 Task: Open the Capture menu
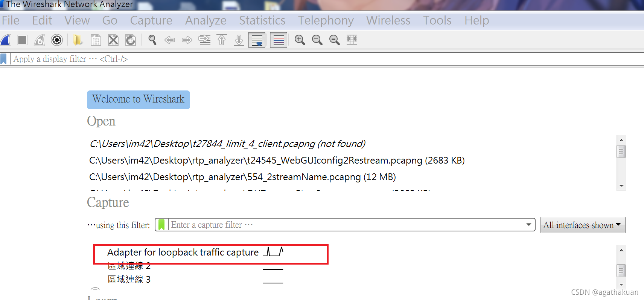click(x=151, y=20)
